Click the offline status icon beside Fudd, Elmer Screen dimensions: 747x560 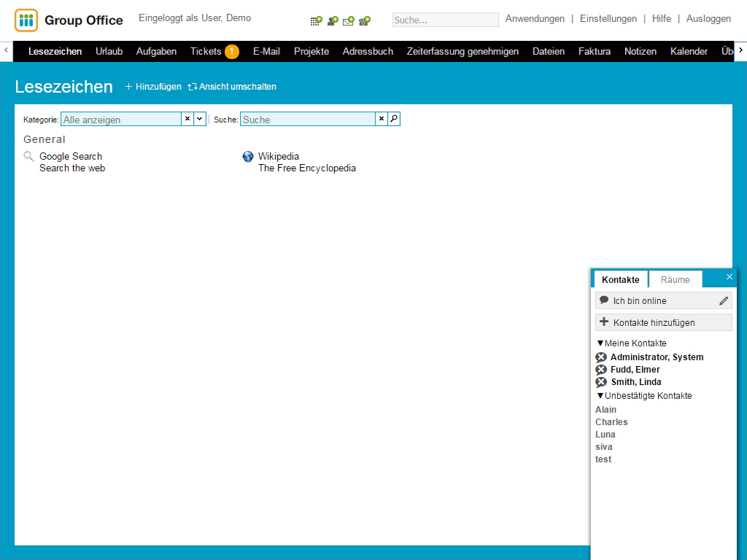click(x=601, y=370)
